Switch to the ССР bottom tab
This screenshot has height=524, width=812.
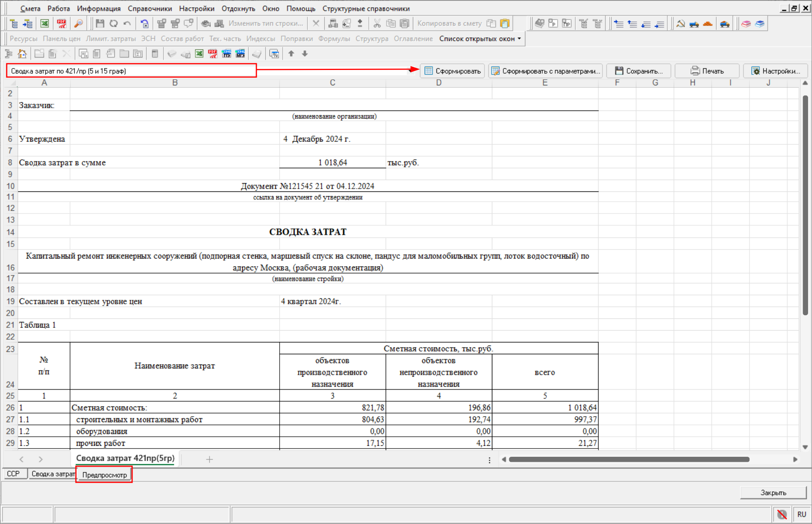click(x=13, y=474)
